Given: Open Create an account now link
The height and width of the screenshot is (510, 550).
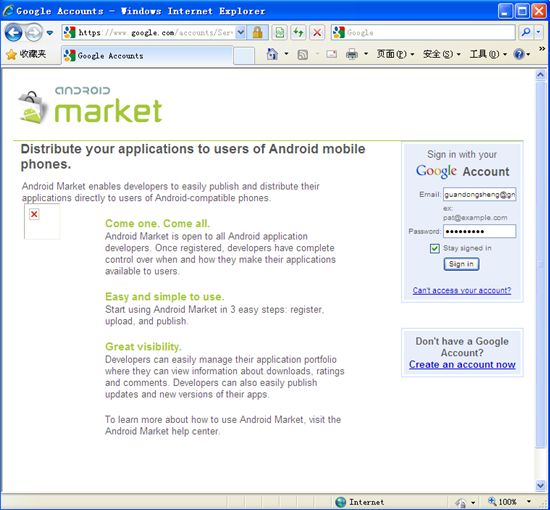Looking at the screenshot, I should click(x=462, y=365).
